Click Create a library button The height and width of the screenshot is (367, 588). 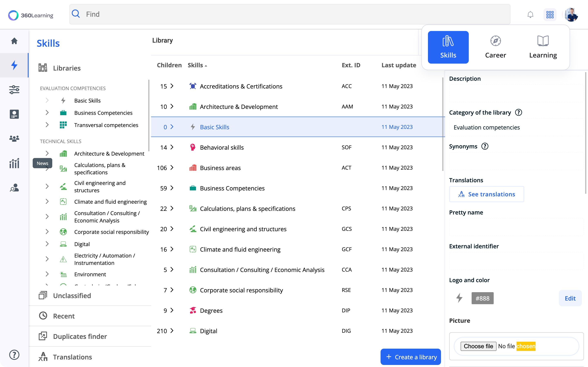(411, 357)
